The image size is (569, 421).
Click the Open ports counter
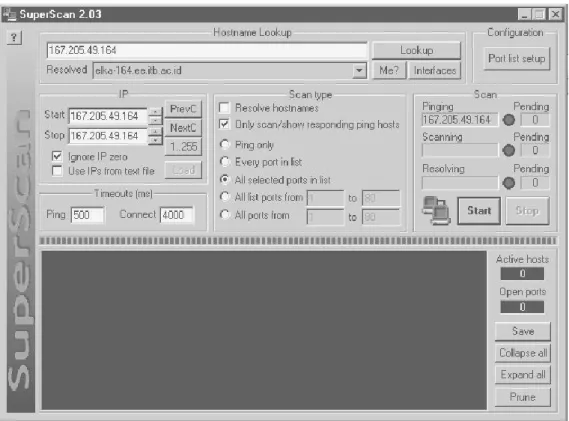[522, 307]
